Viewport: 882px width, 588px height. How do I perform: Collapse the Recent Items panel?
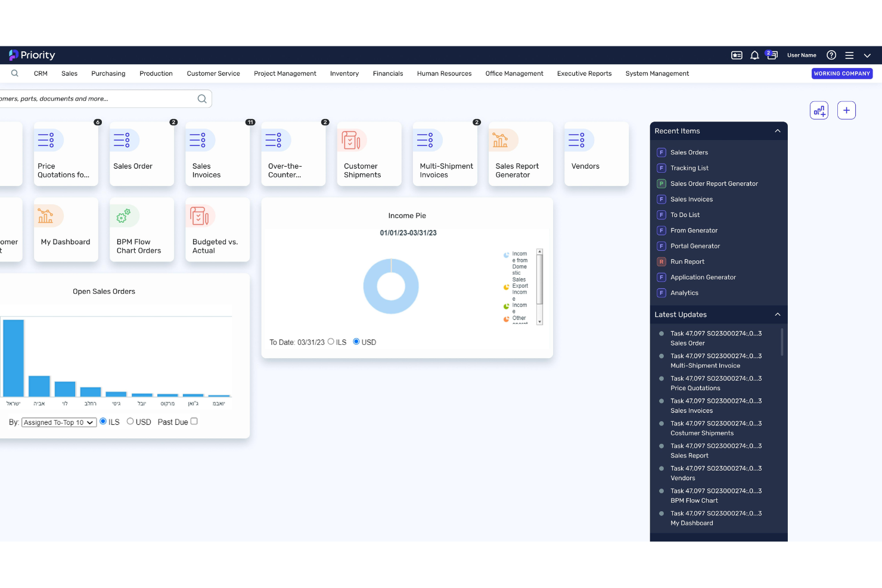[x=777, y=130]
